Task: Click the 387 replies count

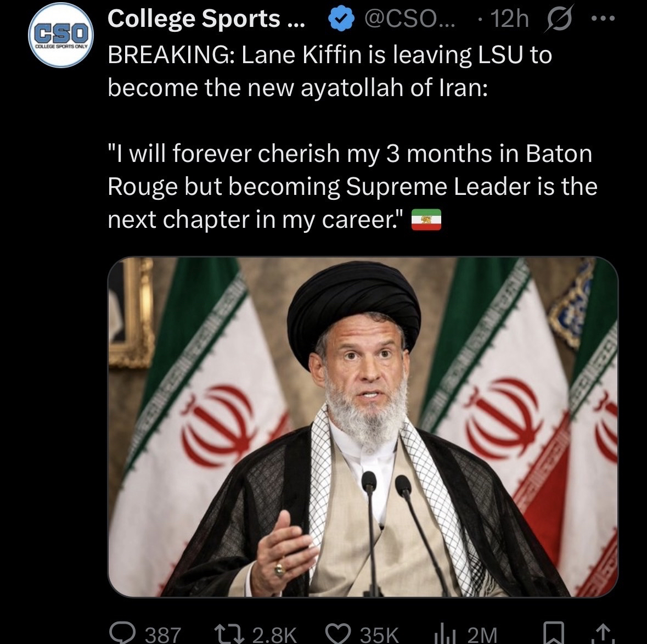Action: click(162, 635)
